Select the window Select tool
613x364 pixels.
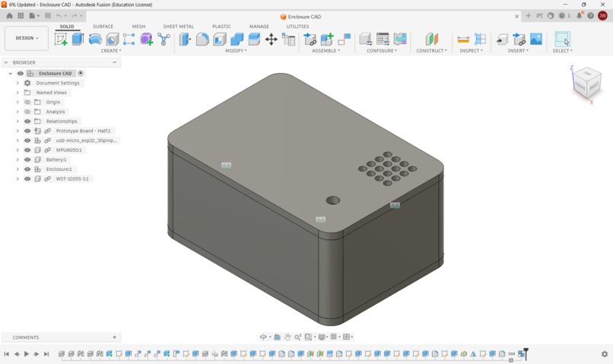(x=562, y=40)
